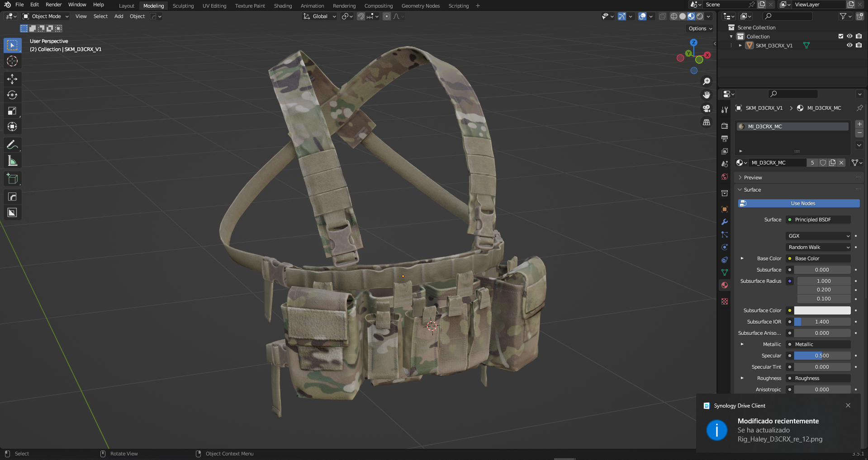The height and width of the screenshot is (460, 868).
Task: Switch orthographic/perspective view grid icon
Action: [707, 122]
